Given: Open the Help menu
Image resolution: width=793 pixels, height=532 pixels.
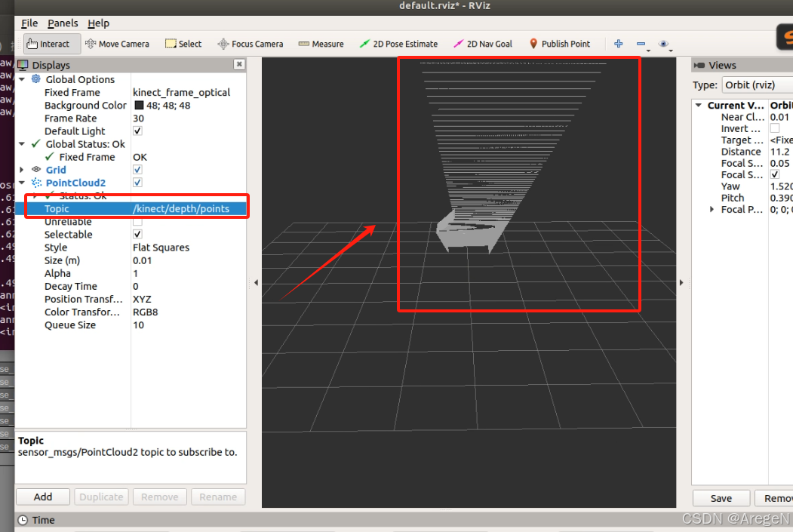Looking at the screenshot, I should point(98,23).
